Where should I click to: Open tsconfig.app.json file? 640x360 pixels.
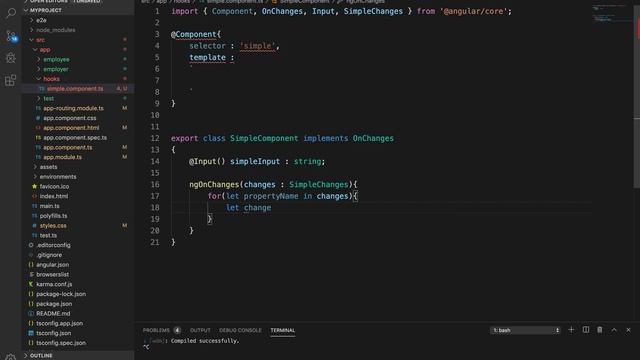point(59,324)
